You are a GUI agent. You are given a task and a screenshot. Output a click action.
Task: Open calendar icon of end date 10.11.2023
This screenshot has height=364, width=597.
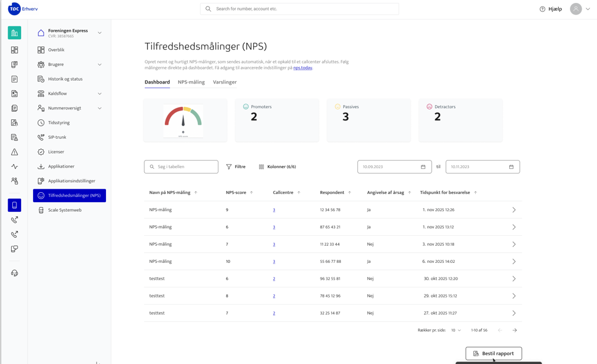coord(511,166)
